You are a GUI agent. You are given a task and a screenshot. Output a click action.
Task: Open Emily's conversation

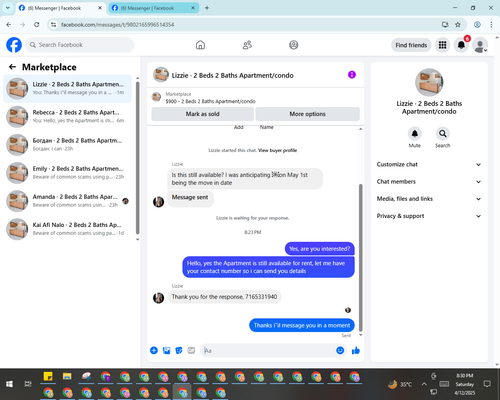(x=68, y=173)
